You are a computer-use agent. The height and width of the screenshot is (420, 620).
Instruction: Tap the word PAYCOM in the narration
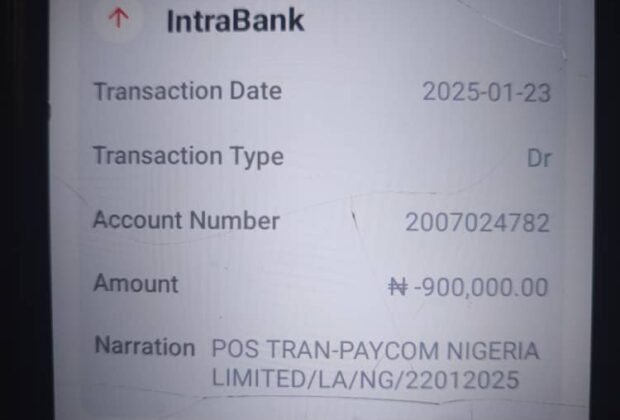point(389,350)
